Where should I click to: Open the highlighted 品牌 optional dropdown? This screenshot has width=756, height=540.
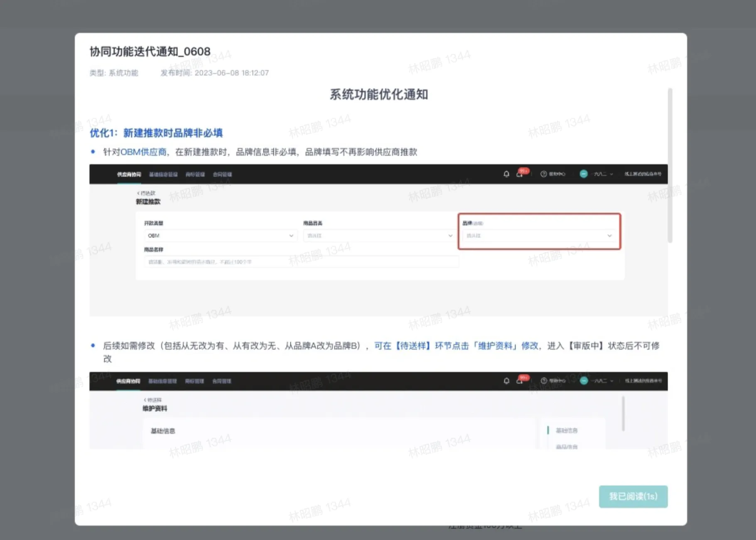[x=539, y=236]
